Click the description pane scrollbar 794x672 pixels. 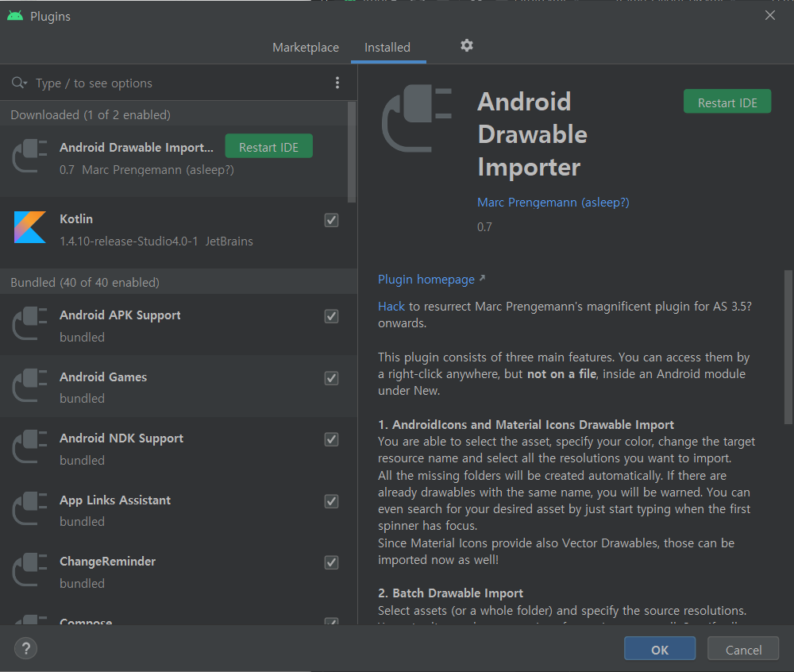(788, 347)
